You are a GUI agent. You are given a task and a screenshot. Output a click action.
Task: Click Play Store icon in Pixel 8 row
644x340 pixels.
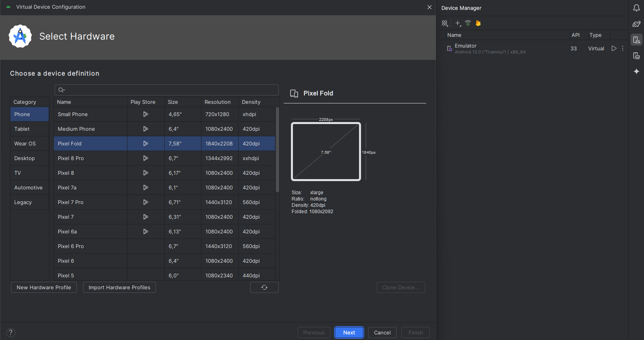pyautogui.click(x=146, y=173)
